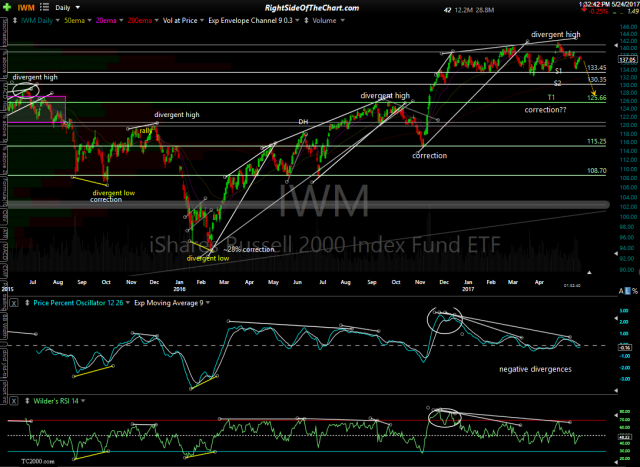Click the 'rally' annotation near November
Viewport: 640px width, 467px height.
145,131
